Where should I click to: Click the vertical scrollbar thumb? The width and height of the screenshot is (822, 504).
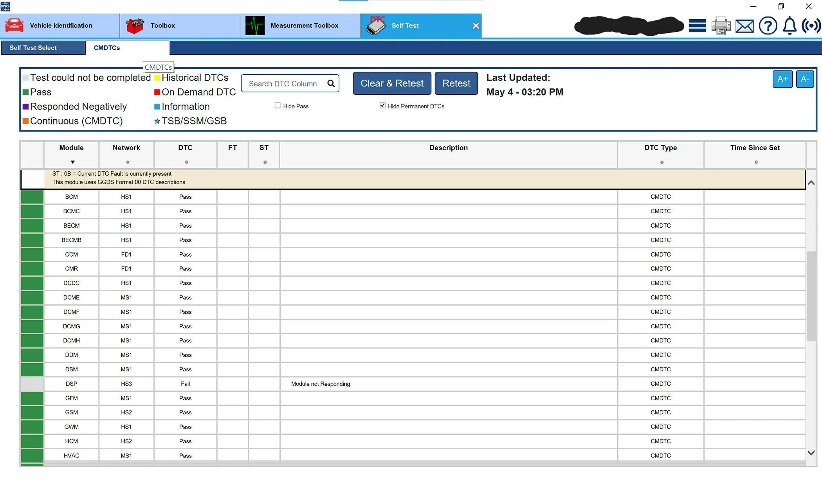811,296
